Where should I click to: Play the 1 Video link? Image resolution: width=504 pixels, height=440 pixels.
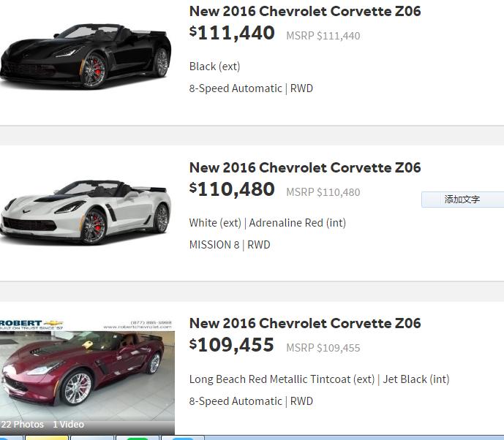click(68, 424)
